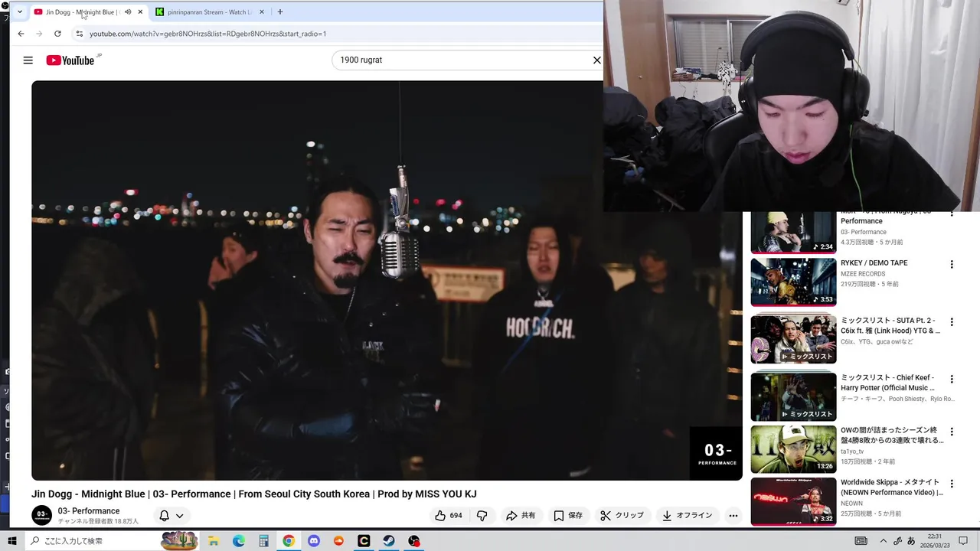The width and height of the screenshot is (980, 551).
Task: Click the browser address bar URL
Action: (x=207, y=34)
